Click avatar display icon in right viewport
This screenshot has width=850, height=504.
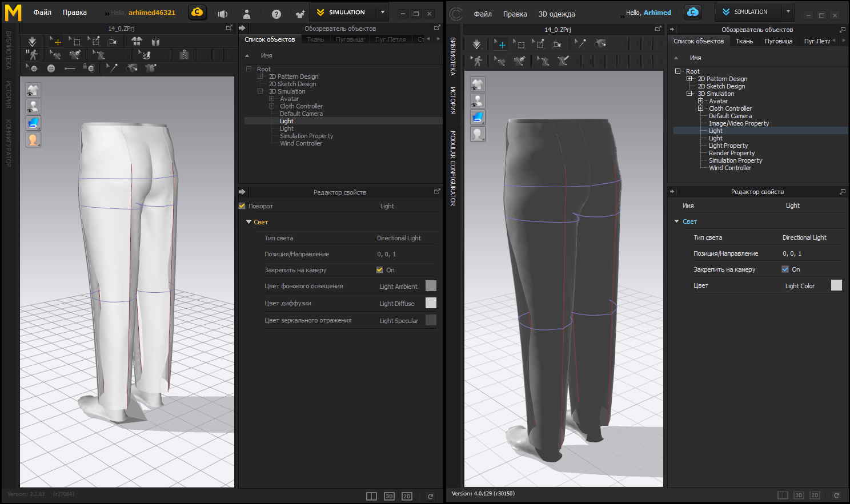478,100
